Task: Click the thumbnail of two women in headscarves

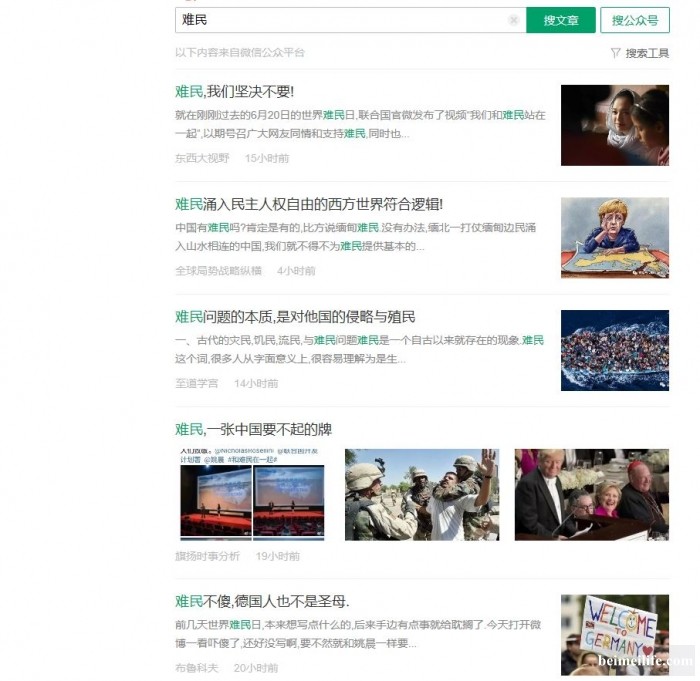Action: [x=614, y=125]
